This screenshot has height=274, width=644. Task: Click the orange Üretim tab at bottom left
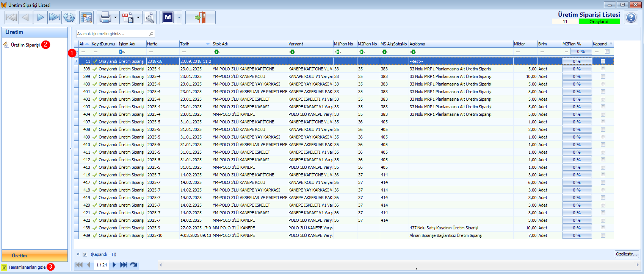(34, 255)
